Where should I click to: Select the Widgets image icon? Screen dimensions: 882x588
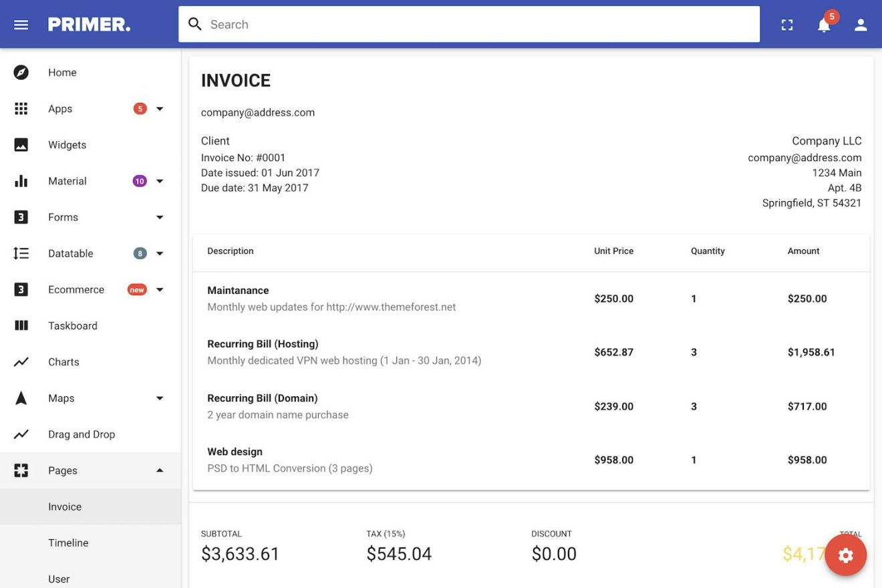tap(21, 144)
